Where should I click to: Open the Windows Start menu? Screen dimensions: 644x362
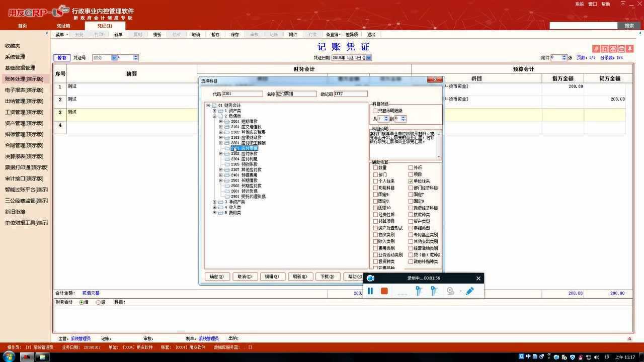pyautogui.click(x=9, y=356)
